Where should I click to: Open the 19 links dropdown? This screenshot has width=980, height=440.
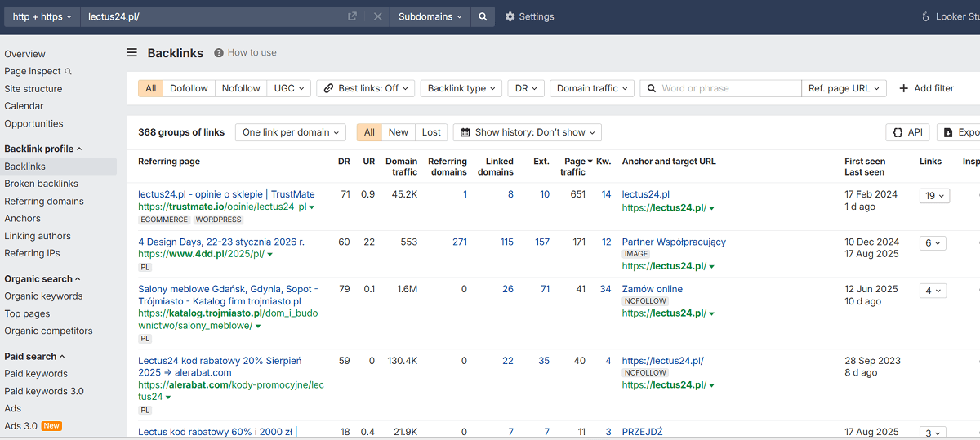pyautogui.click(x=934, y=196)
